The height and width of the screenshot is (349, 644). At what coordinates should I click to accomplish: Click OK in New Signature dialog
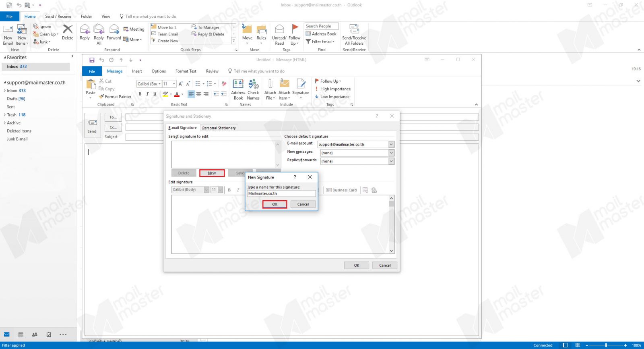275,204
